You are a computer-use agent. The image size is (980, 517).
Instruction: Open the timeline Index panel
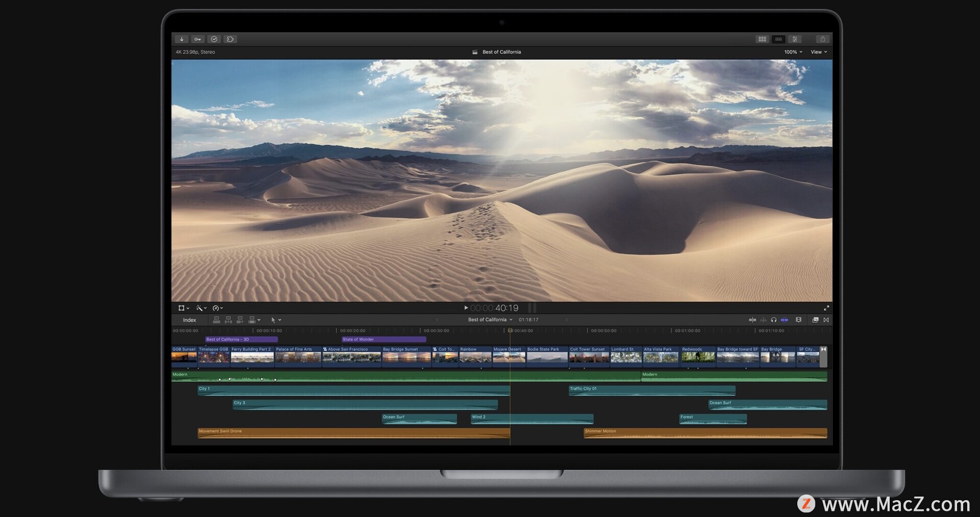[x=189, y=321]
